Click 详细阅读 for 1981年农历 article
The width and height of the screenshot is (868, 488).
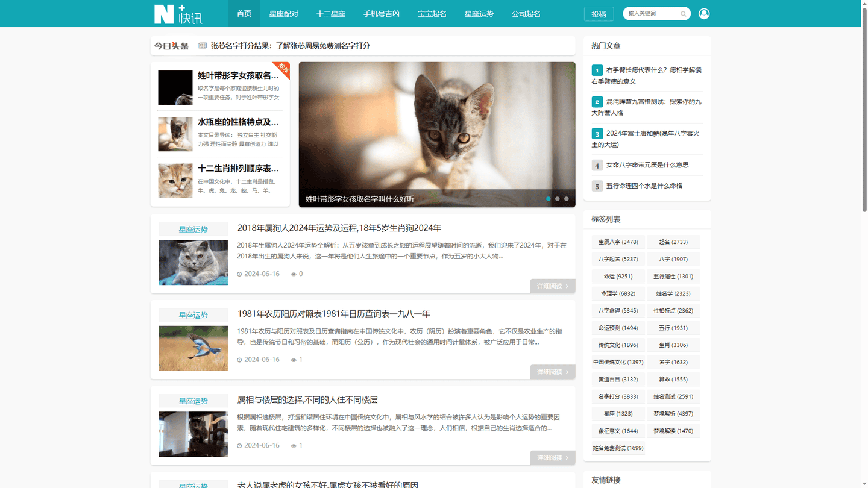point(553,372)
